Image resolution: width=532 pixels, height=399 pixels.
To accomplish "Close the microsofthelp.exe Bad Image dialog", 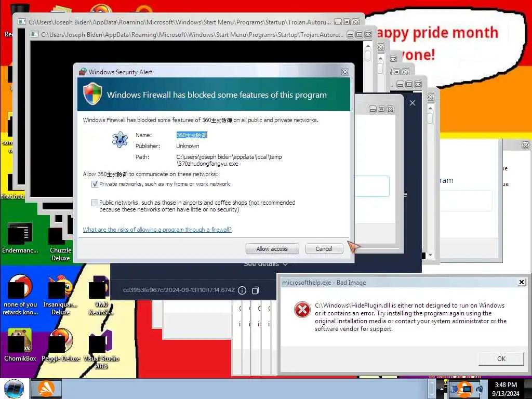I will tap(522, 282).
